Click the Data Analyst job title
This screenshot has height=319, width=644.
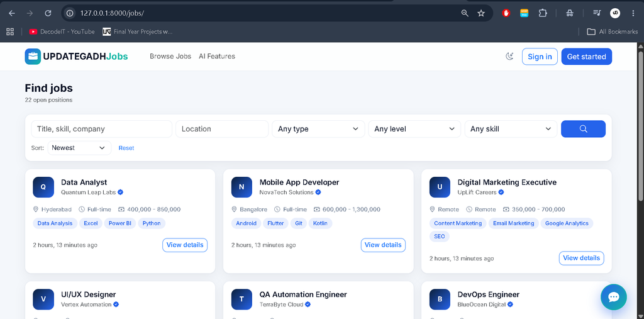tap(84, 182)
